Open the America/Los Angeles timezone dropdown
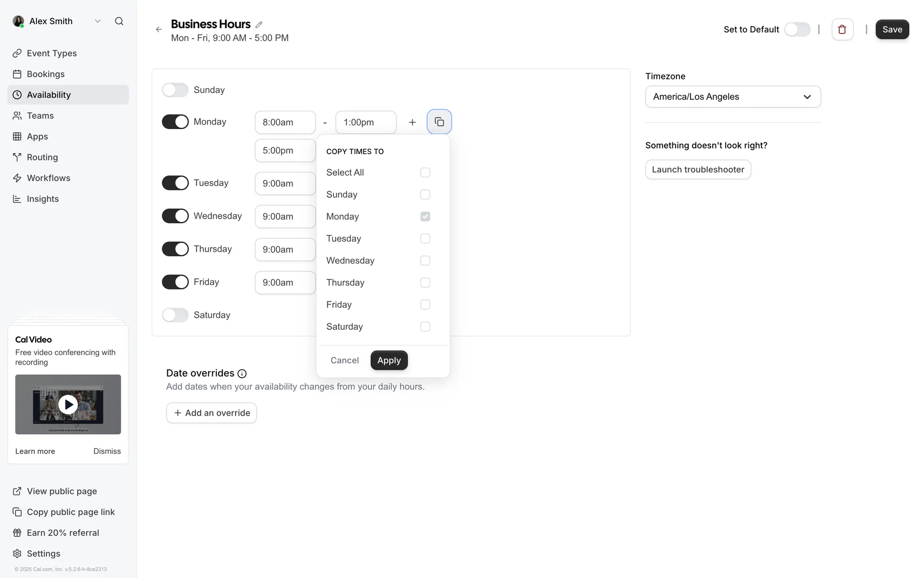The width and height of the screenshot is (924, 578). click(x=732, y=97)
